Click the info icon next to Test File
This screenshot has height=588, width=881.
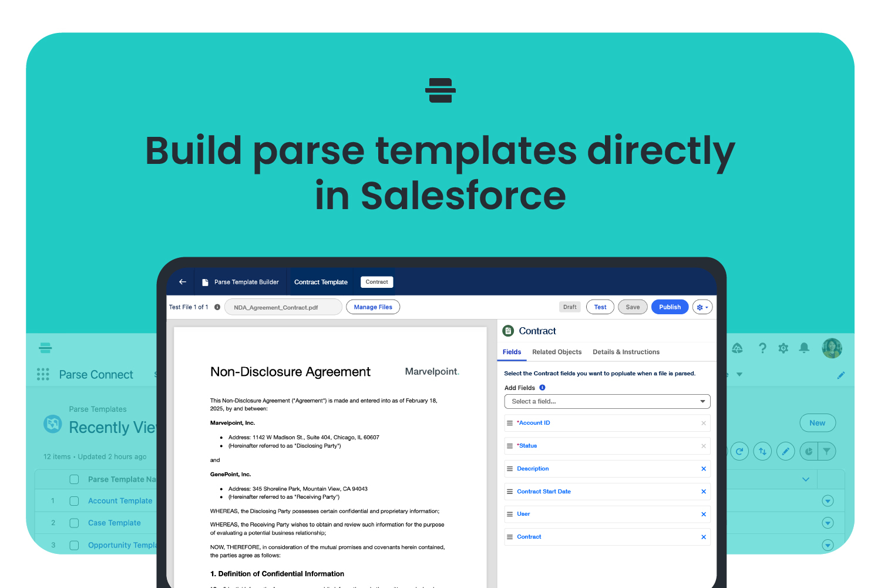pos(217,307)
